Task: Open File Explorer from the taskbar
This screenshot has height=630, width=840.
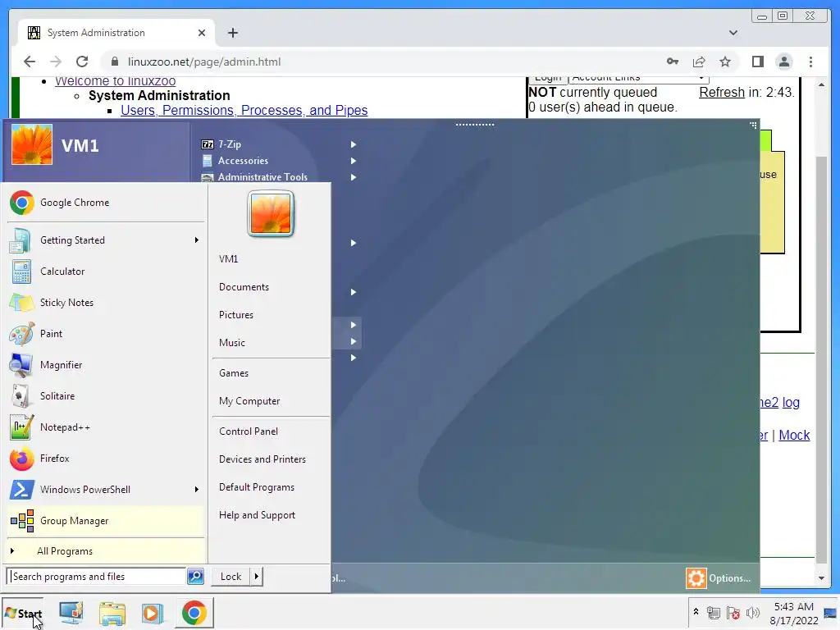Action: point(112,613)
